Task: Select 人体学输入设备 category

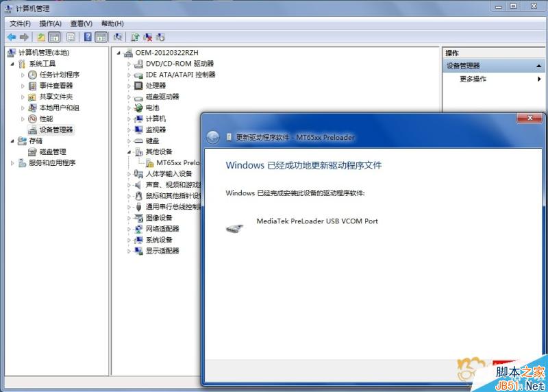Action: pyautogui.click(x=169, y=174)
